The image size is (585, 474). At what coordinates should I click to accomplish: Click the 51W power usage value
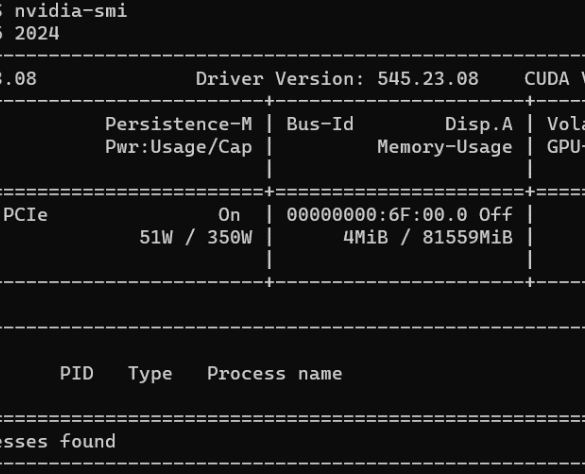point(156,237)
